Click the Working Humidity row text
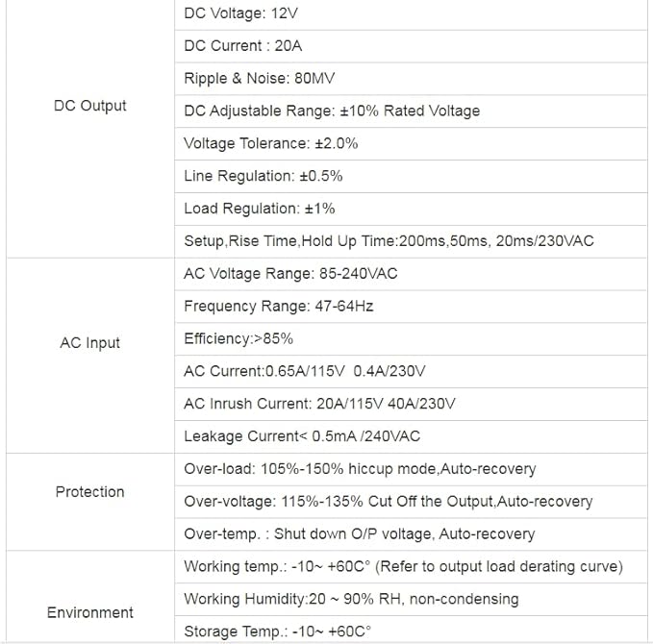653x644 pixels. (x=351, y=599)
